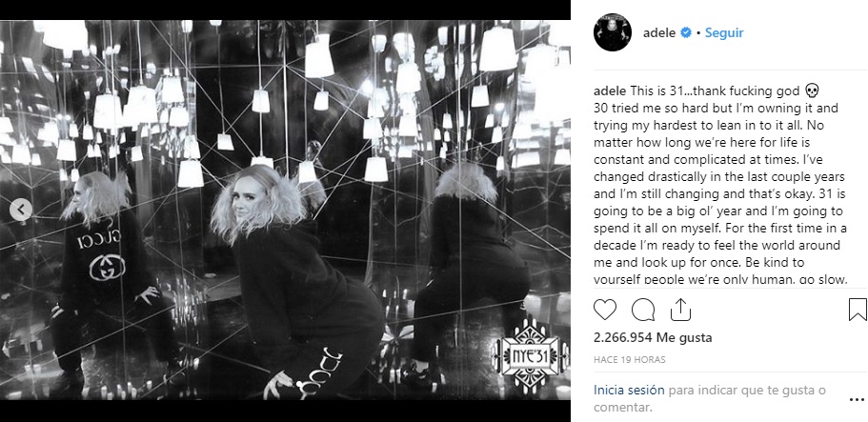Open the three-dot more options menu
868x422 pixels.
click(x=857, y=399)
